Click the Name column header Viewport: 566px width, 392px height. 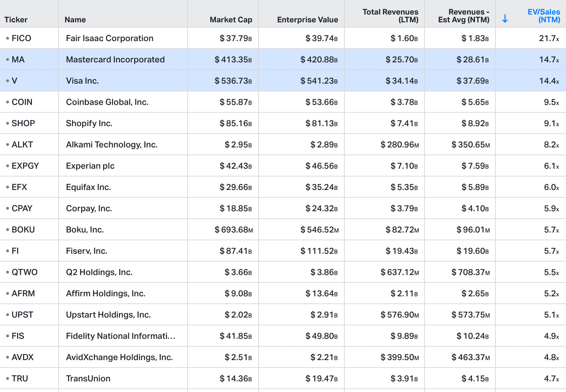click(75, 19)
